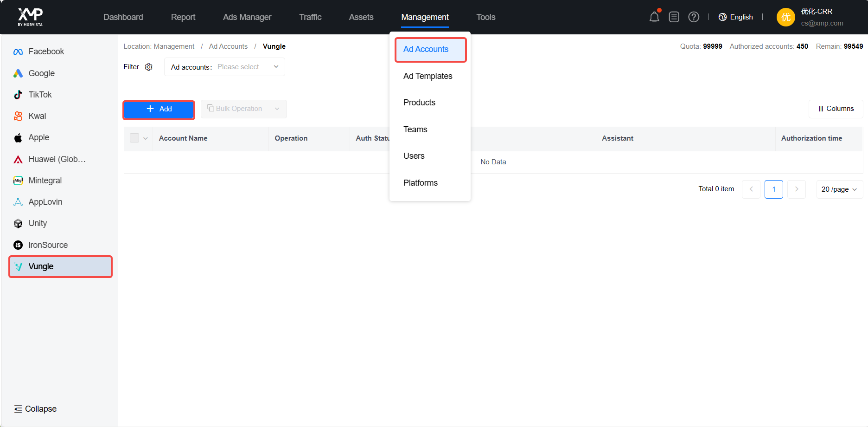868x427 pixels.
Task: Click the Total 0 item text
Action: [x=716, y=189]
